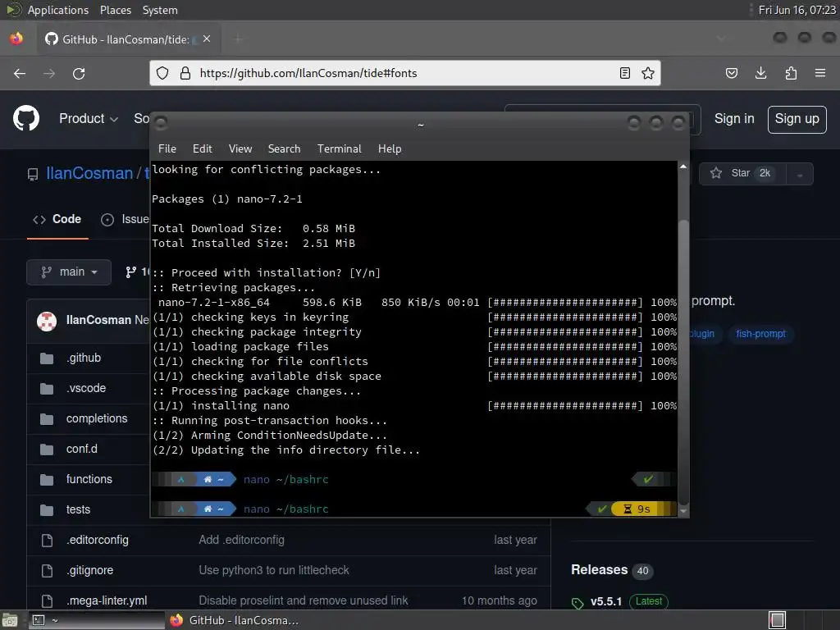The height and width of the screenshot is (630, 840).
Task: Click the padlock site info icon
Action: click(185, 73)
